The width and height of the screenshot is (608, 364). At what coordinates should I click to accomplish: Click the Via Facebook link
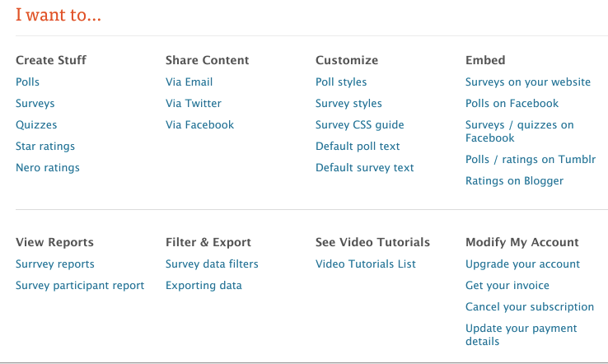coord(199,124)
